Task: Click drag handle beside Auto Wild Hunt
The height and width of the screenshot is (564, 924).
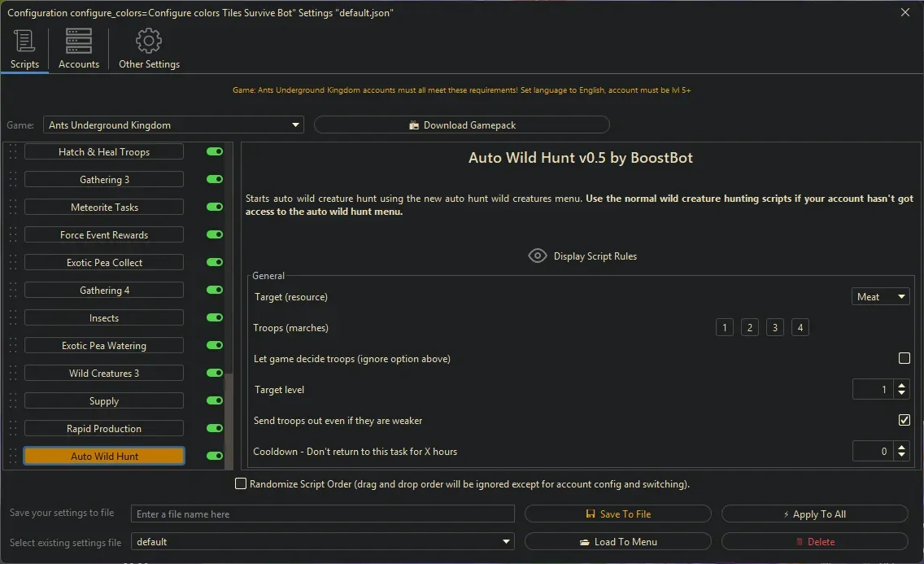Action: click(x=12, y=457)
